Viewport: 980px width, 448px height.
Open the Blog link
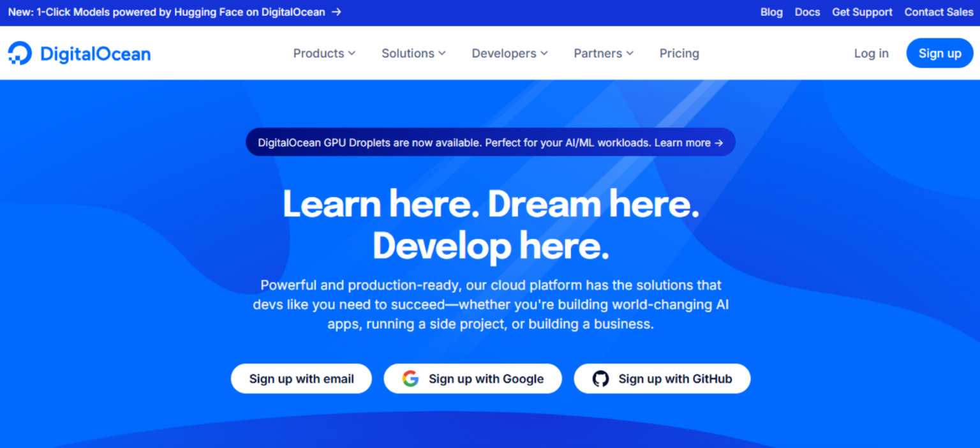click(771, 12)
